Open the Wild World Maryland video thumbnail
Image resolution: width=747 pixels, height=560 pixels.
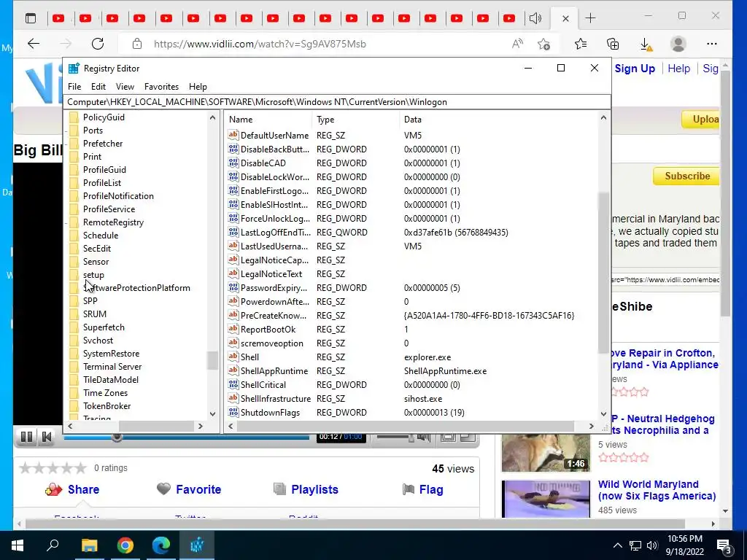546,499
